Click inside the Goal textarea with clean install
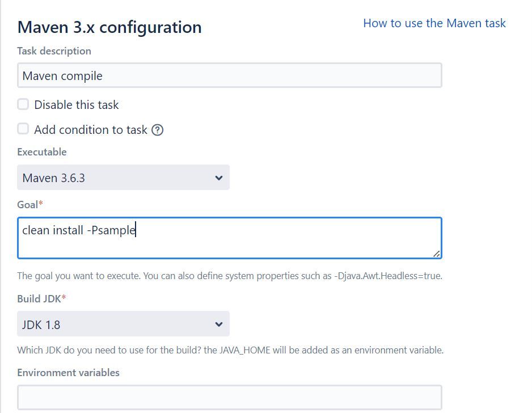This screenshot has height=413, width=532. pyautogui.click(x=229, y=238)
